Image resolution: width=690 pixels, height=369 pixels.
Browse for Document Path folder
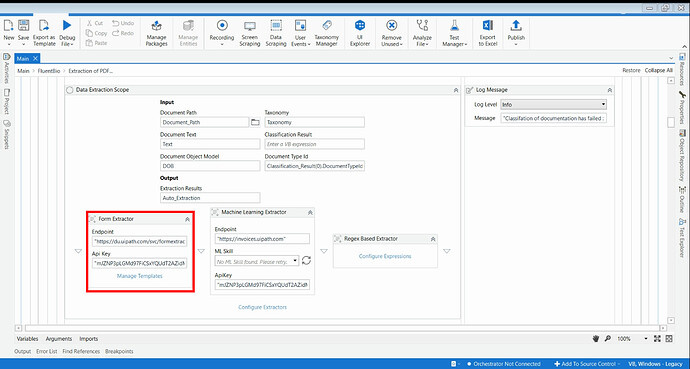tap(255, 122)
